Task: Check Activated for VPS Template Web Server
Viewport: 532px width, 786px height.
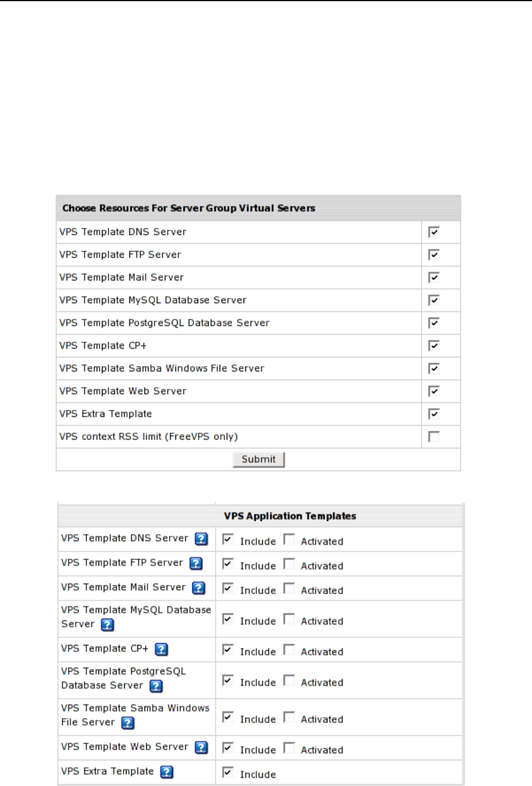Action: 289,748
